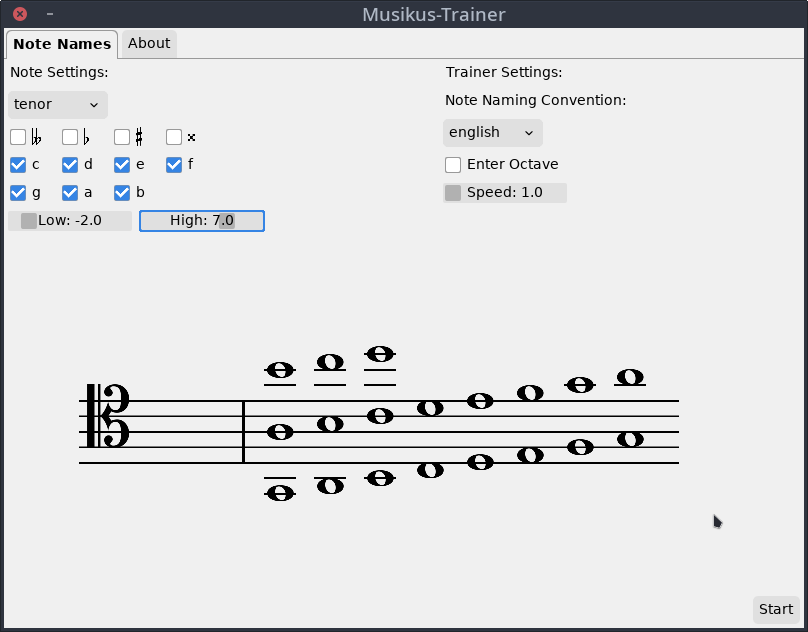
Task: Enable the sharp accidental checkbox
Action: 122,137
